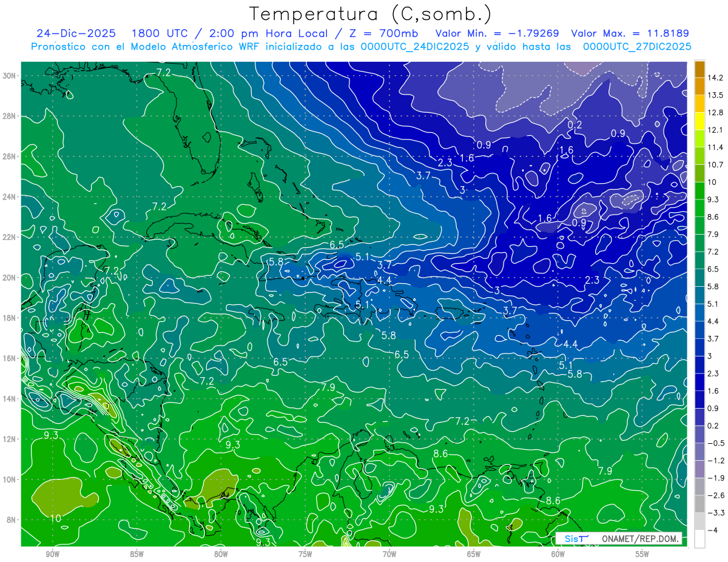This screenshot has height=562, width=728.
Task: Click the "65W" longitude axis label
Action: tap(474, 554)
